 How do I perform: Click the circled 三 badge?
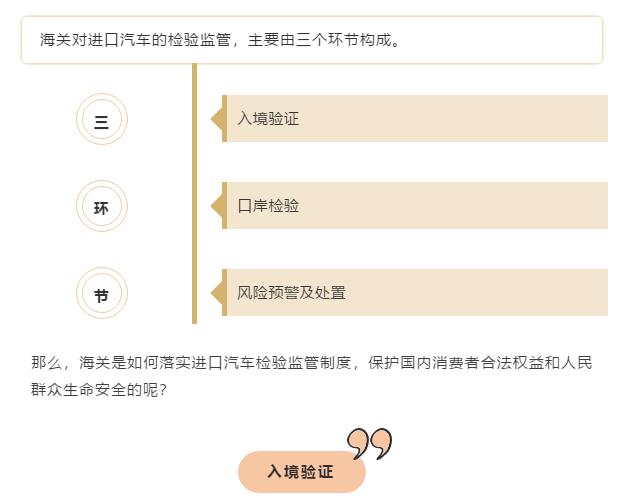[102, 119]
